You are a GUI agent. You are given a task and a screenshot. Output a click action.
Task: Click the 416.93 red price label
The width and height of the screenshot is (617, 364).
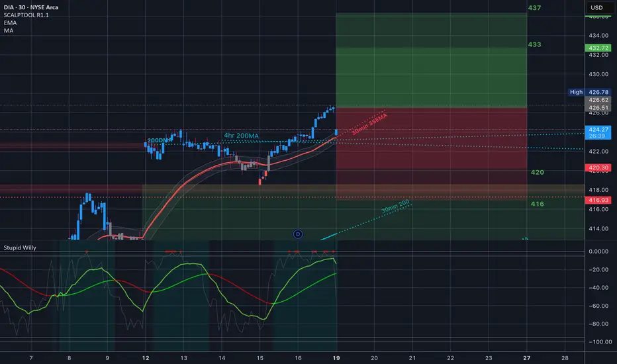coord(598,201)
